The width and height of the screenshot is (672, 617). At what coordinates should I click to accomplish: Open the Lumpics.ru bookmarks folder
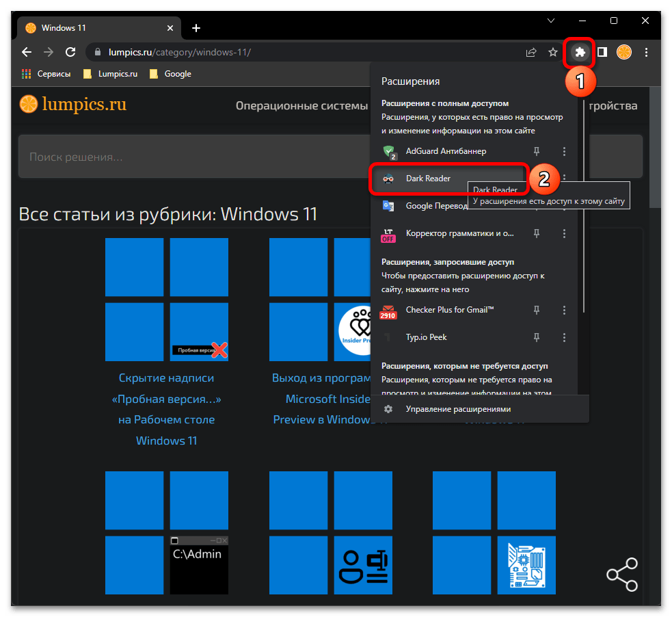pyautogui.click(x=111, y=74)
